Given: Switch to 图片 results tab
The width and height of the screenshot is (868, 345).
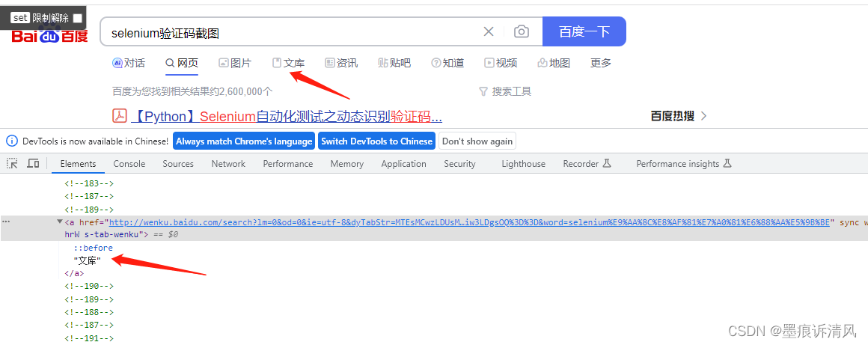Looking at the screenshot, I should click(x=235, y=63).
